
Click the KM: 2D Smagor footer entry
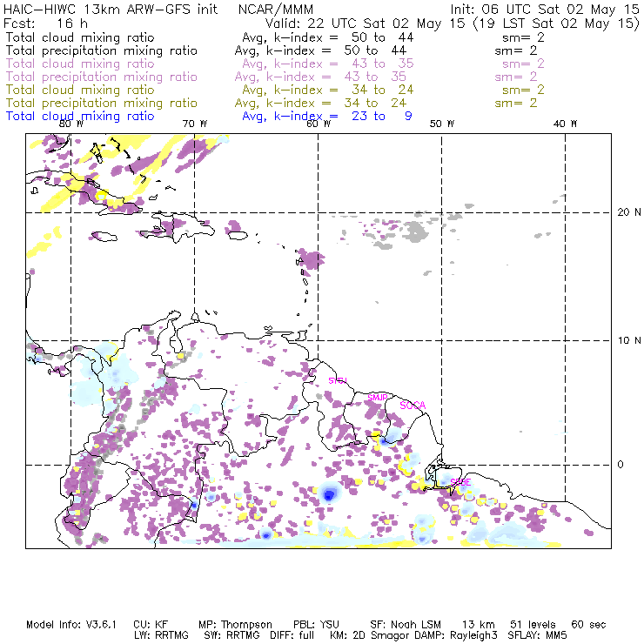(368, 635)
